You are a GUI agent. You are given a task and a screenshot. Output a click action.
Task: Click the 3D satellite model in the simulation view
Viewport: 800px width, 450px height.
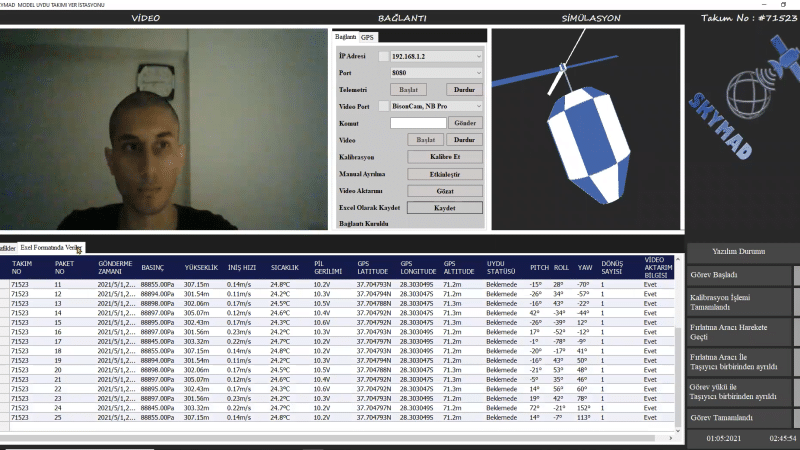(588, 144)
